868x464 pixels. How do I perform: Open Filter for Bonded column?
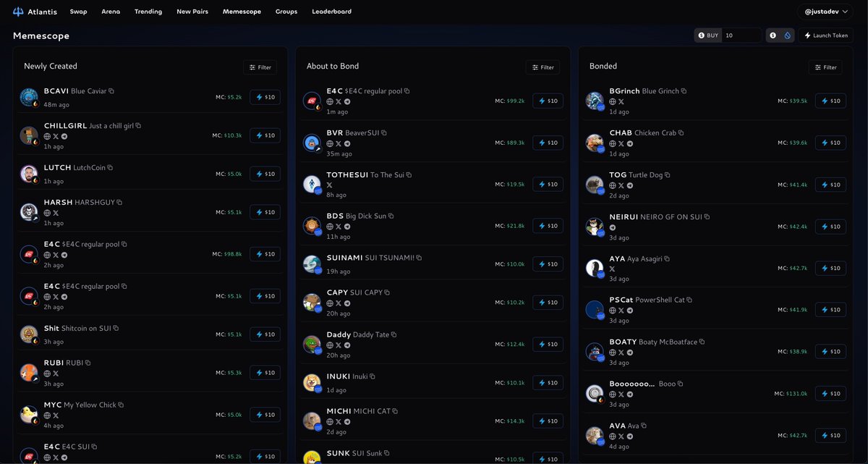[x=825, y=67]
